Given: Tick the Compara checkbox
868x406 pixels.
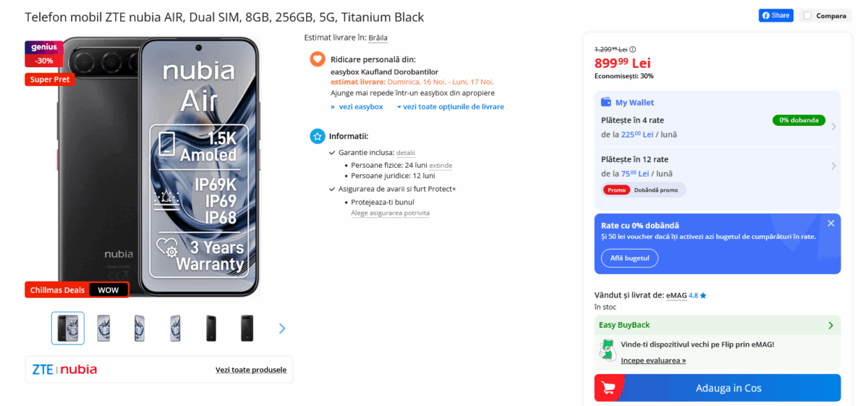Looking at the screenshot, I should pyautogui.click(x=807, y=15).
